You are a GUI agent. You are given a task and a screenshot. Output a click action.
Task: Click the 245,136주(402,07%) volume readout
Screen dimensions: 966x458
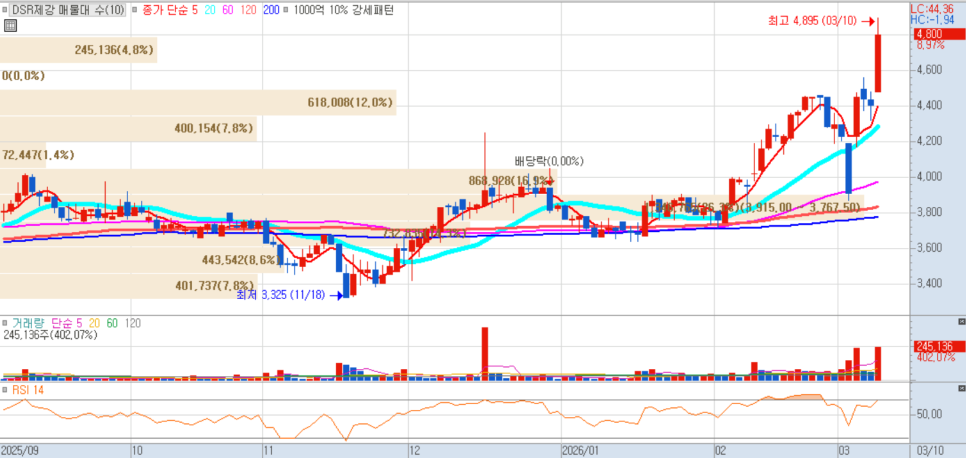click(x=51, y=335)
